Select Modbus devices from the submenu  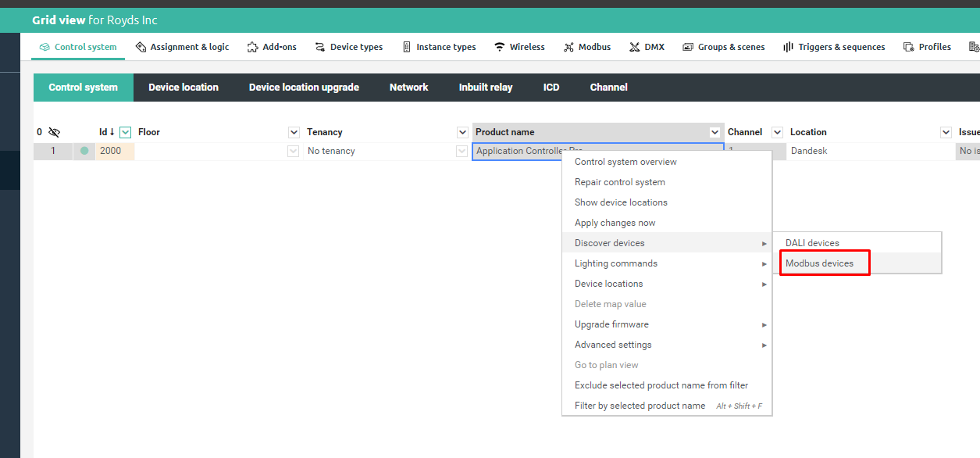point(819,263)
